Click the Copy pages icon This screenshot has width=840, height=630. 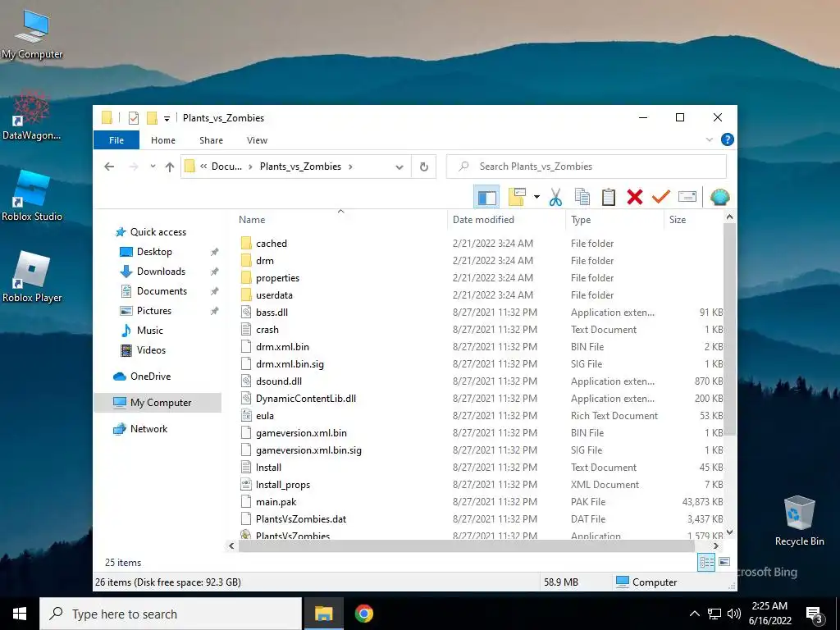pos(582,197)
